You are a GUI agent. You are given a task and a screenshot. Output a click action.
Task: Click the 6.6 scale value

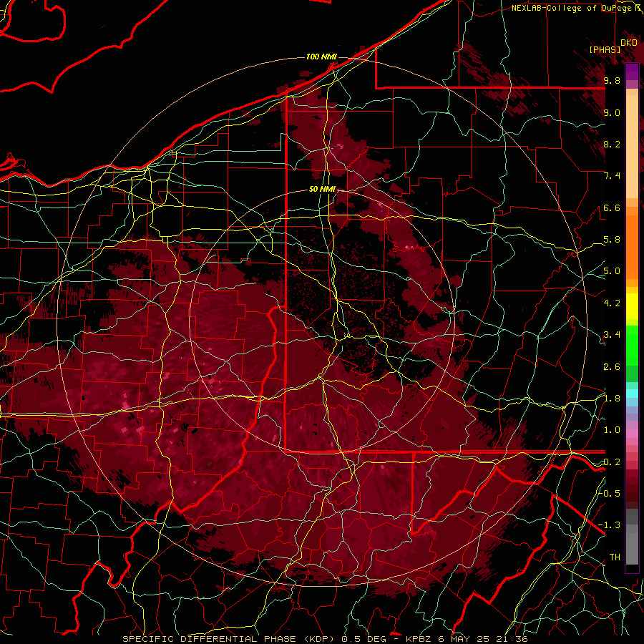612,208
